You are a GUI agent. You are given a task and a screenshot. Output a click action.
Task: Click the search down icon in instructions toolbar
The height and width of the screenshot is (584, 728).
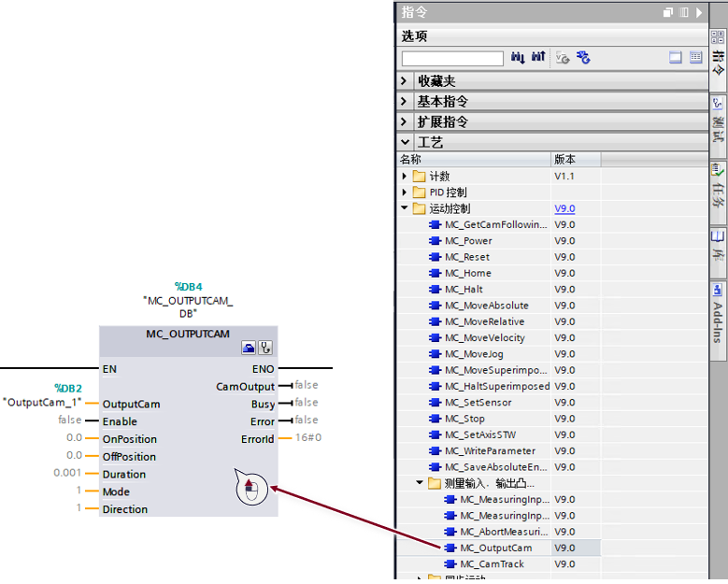[517, 57]
